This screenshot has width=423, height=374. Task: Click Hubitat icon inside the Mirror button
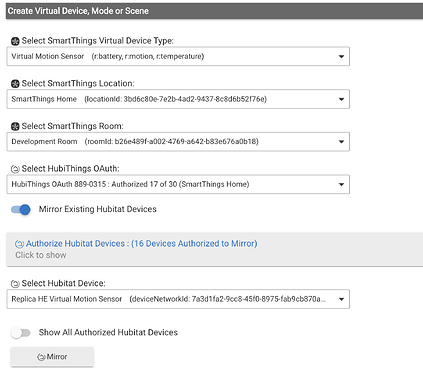tap(41, 357)
